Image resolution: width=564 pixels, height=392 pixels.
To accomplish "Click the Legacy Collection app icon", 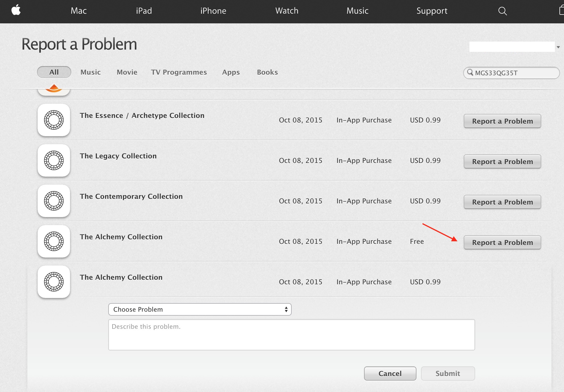I will pyautogui.click(x=54, y=160).
